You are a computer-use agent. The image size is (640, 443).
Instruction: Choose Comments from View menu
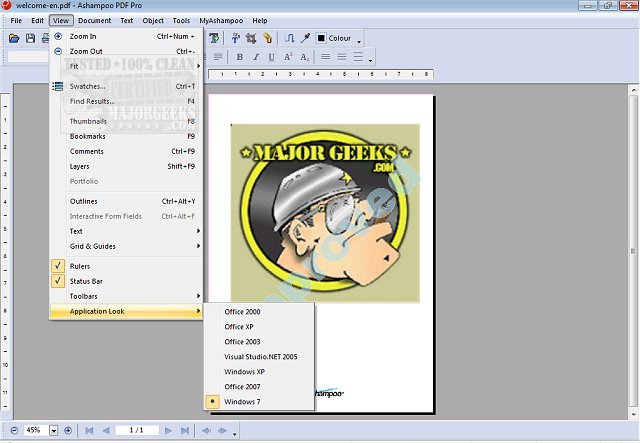pos(127,151)
